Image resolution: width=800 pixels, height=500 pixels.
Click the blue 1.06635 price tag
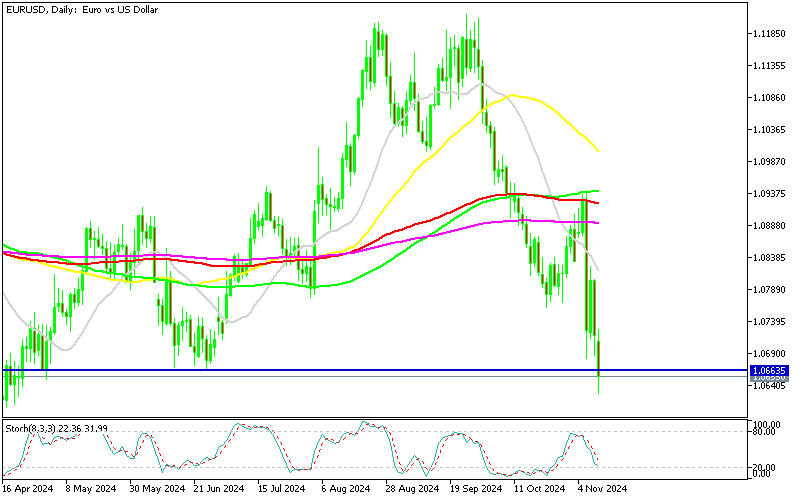click(770, 370)
